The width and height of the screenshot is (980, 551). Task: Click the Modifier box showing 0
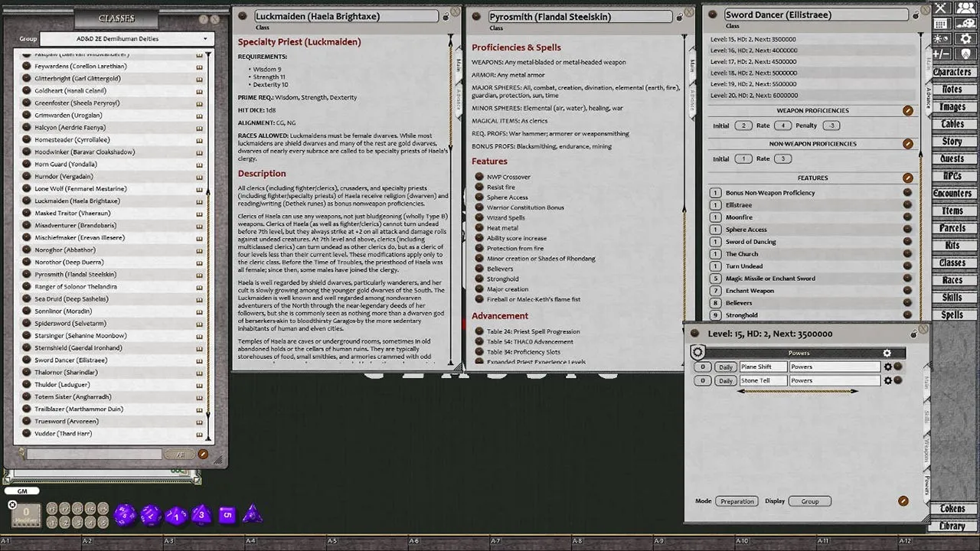(x=26, y=514)
